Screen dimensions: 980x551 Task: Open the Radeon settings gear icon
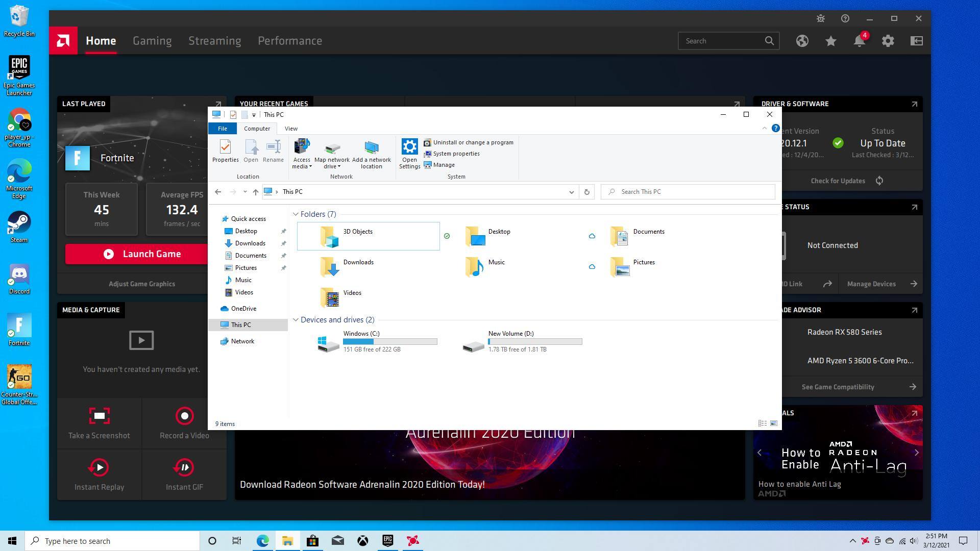(x=888, y=41)
